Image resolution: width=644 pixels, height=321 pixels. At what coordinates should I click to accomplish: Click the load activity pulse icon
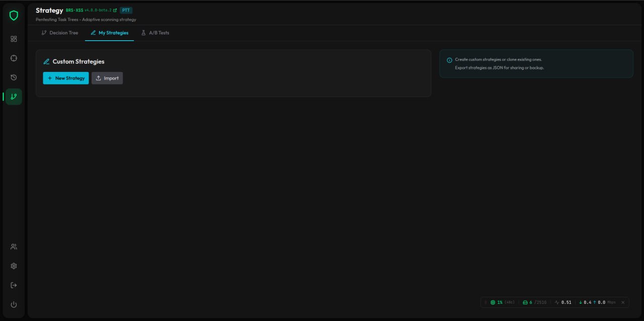coord(557,302)
